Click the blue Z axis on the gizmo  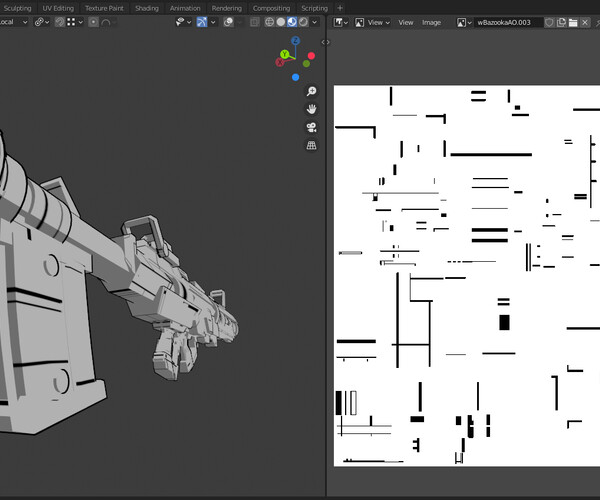click(x=295, y=41)
